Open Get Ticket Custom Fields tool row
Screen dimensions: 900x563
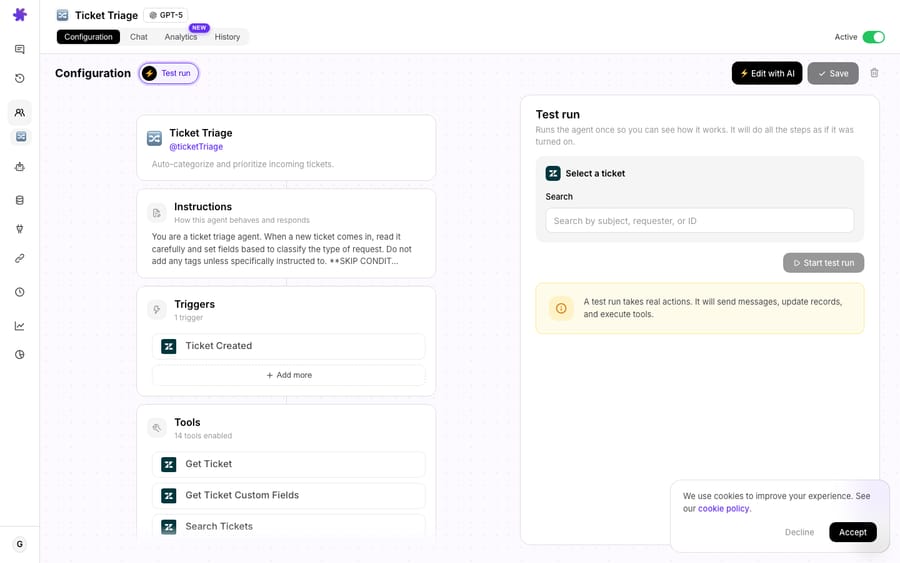click(289, 495)
